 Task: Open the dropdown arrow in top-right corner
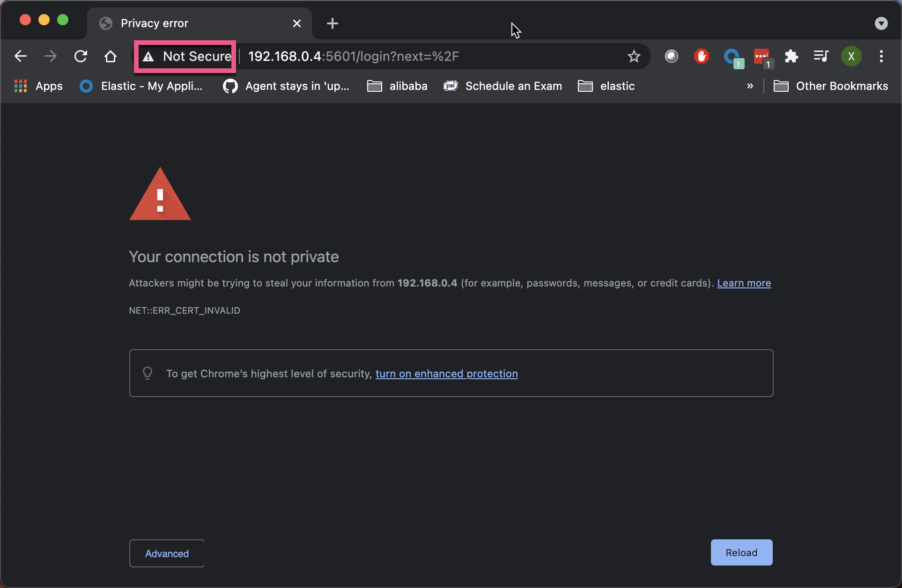tap(881, 23)
